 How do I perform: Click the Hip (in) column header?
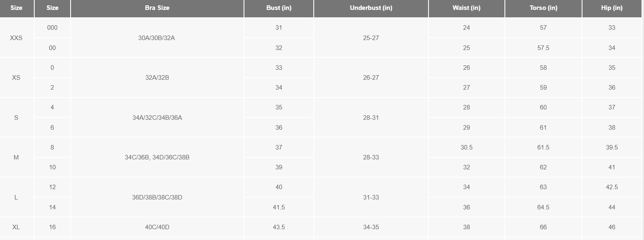point(612,8)
